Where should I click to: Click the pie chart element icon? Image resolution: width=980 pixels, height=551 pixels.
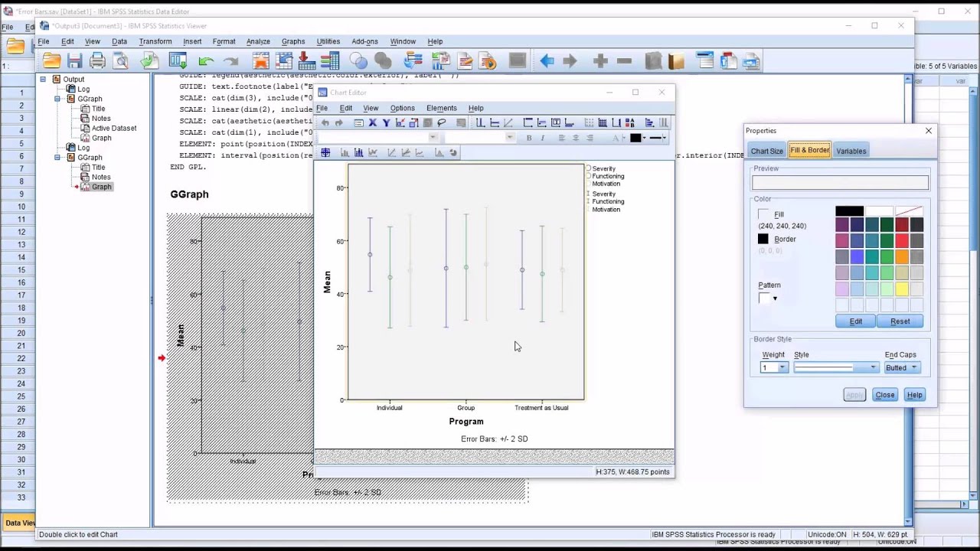point(453,152)
